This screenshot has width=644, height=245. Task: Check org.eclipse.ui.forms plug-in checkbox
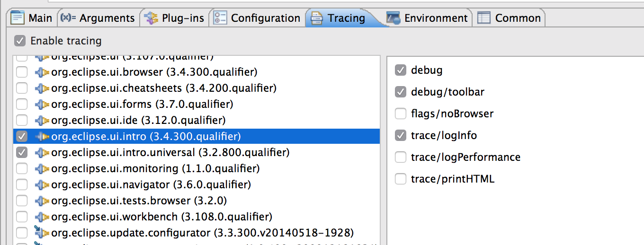[x=22, y=105]
